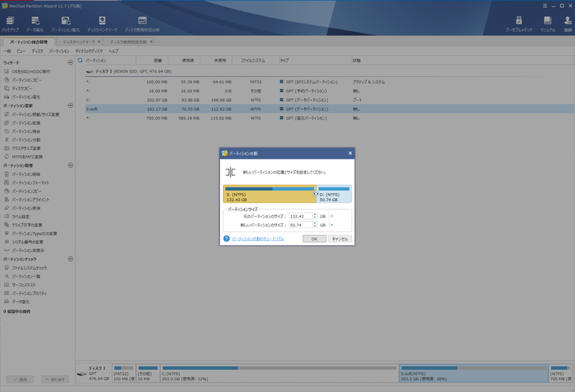Choose NTFSをFATに変換 option
This screenshot has width=575, height=392.
[27, 157]
